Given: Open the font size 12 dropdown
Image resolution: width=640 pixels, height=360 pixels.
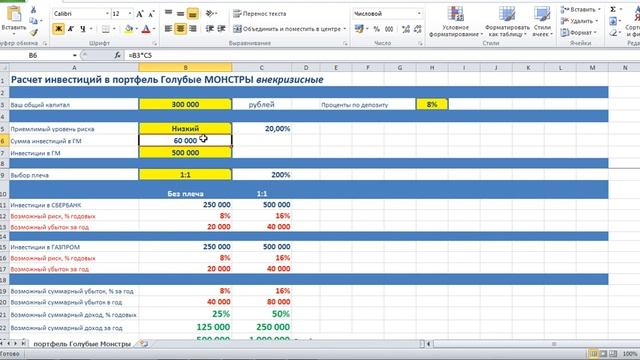Looking at the screenshot, I should 130,14.
